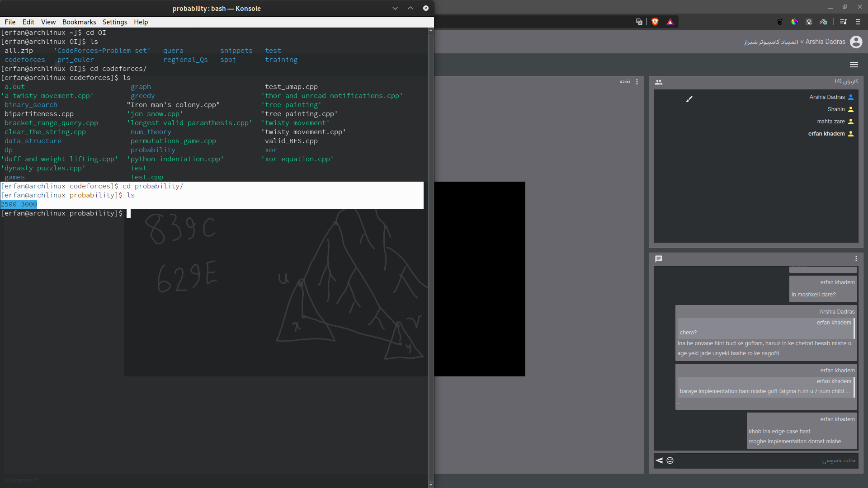Image resolution: width=868 pixels, height=488 pixels.
Task: Click the chat bubble icon in chat panel
Action: [659, 259]
